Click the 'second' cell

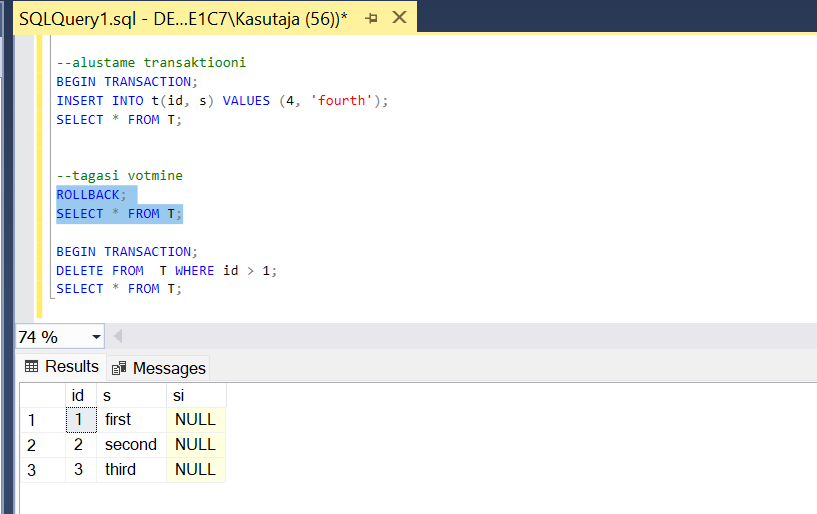[131, 445]
